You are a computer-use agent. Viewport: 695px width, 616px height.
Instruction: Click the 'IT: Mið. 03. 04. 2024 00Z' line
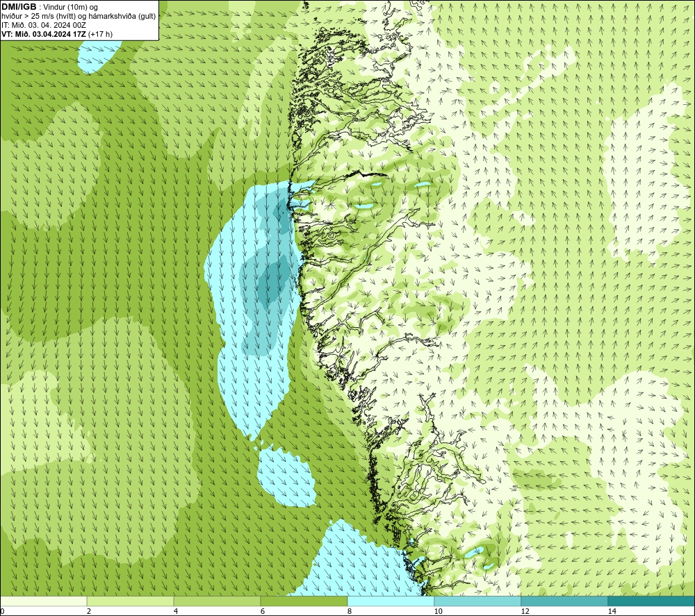pos(43,25)
